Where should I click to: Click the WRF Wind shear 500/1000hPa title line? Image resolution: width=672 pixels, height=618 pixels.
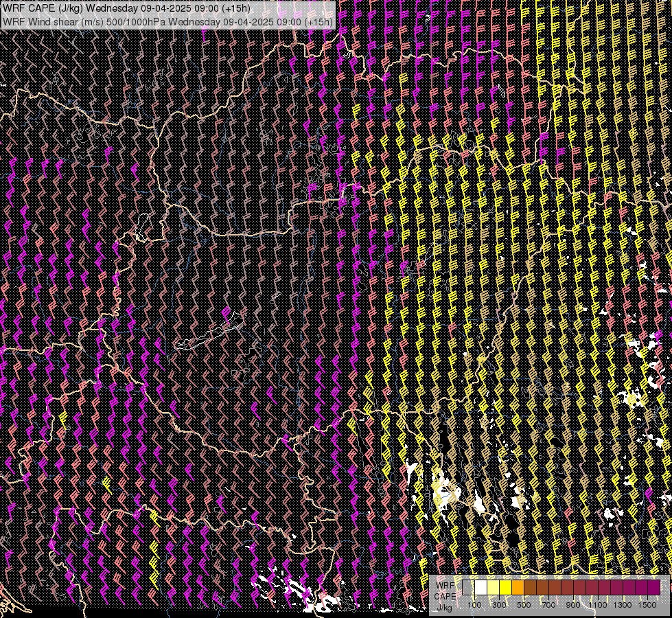click(167, 22)
